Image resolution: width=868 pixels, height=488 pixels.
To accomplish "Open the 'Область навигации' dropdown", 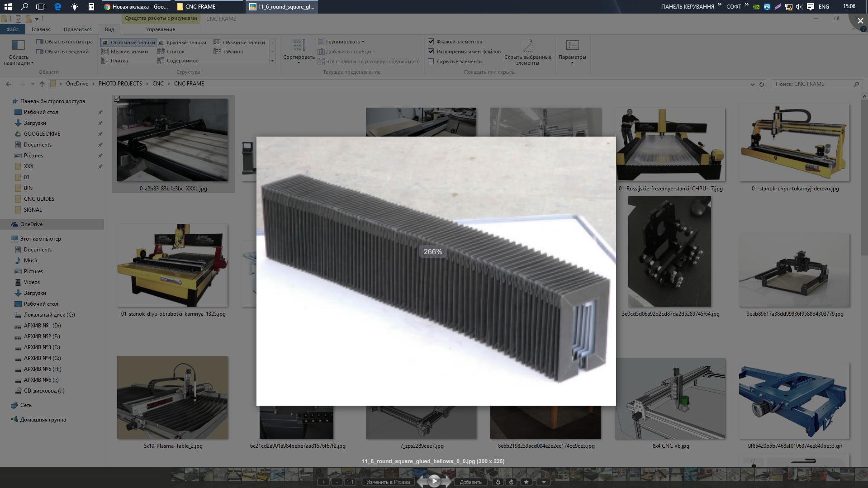I will (x=19, y=52).
